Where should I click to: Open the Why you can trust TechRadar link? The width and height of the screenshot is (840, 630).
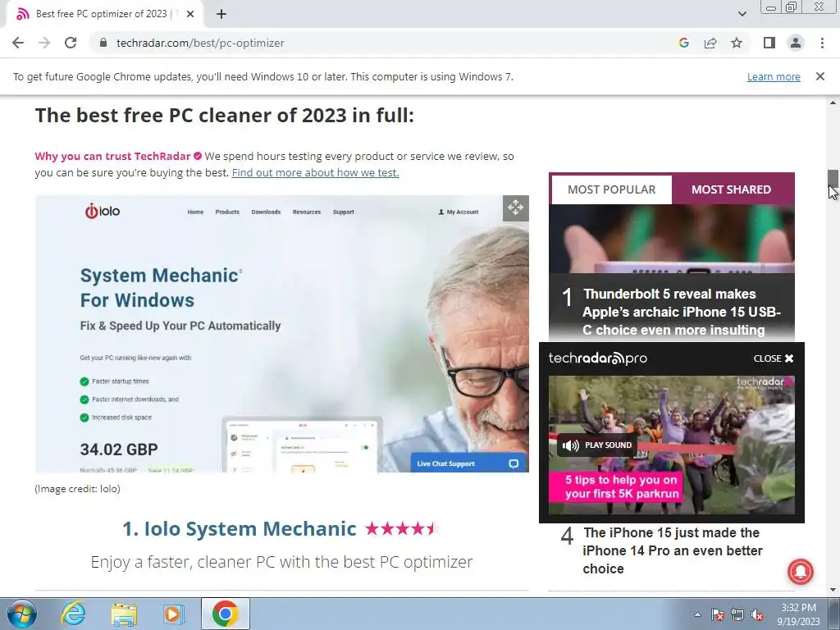[112, 156]
